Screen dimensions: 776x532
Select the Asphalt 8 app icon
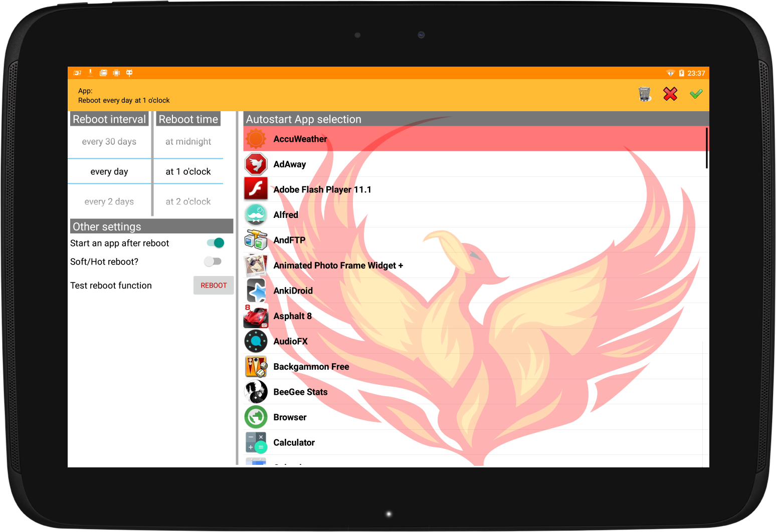click(x=256, y=316)
